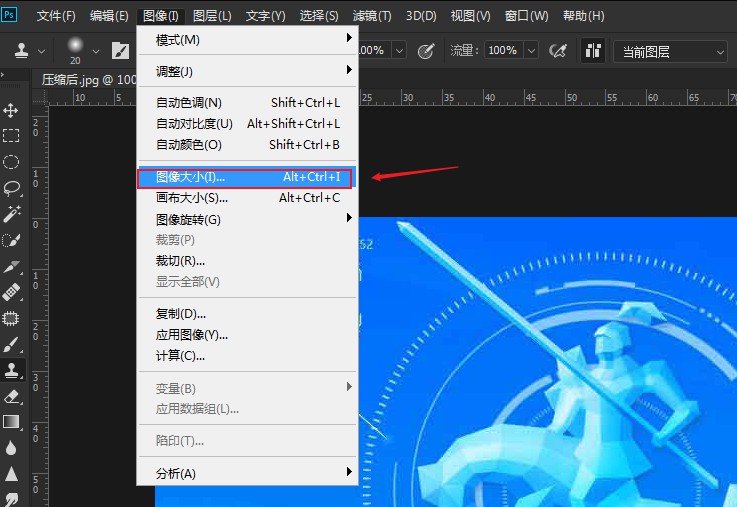
Task: Choose 裁切(R)... menu item
Action: (x=248, y=261)
